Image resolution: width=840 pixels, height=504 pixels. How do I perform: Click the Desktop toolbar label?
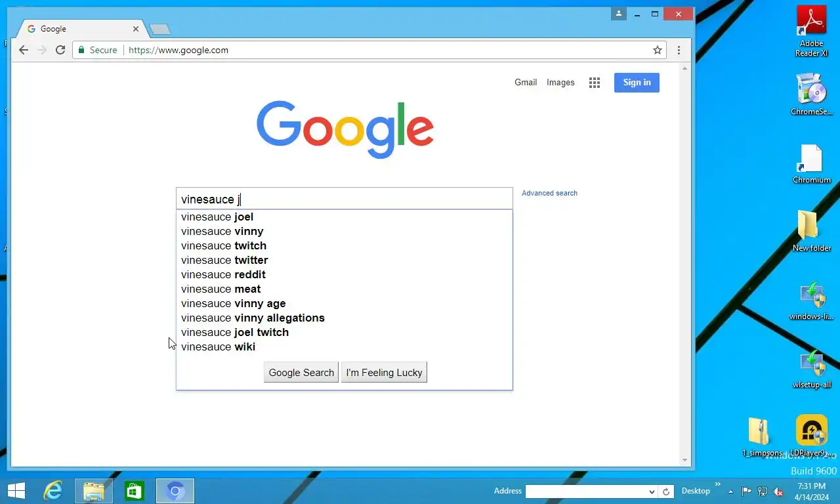point(696,491)
